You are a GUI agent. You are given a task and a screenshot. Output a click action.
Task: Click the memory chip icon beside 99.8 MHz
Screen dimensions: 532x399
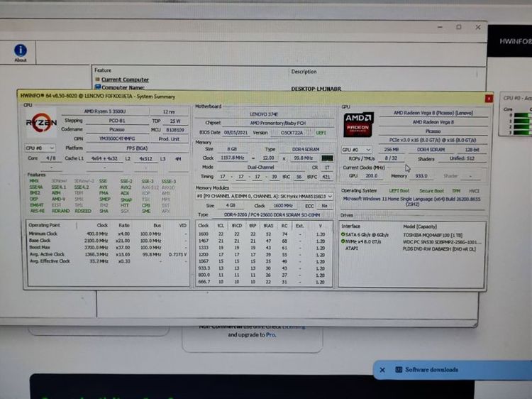pyautogui.click(x=327, y=158)
